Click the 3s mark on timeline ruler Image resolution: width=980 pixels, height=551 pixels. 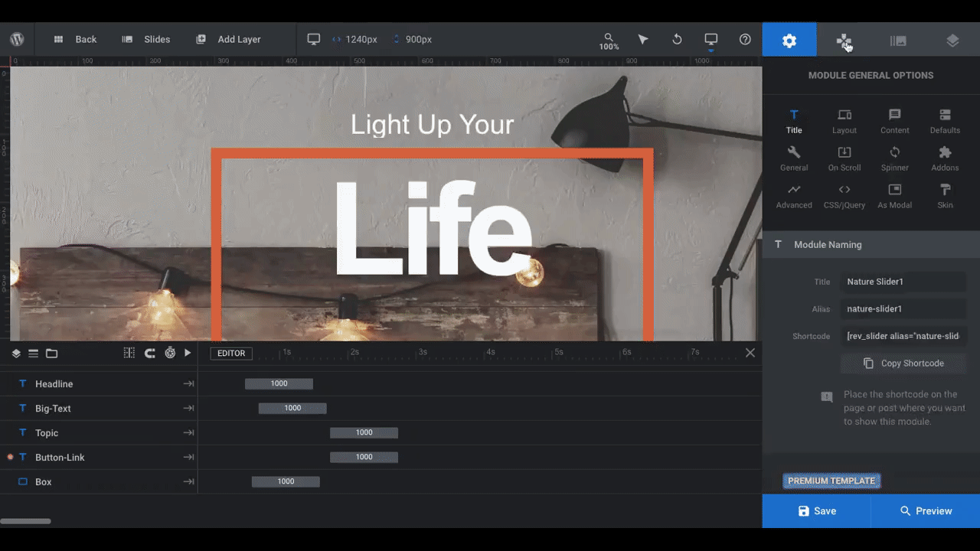[423, 352]
